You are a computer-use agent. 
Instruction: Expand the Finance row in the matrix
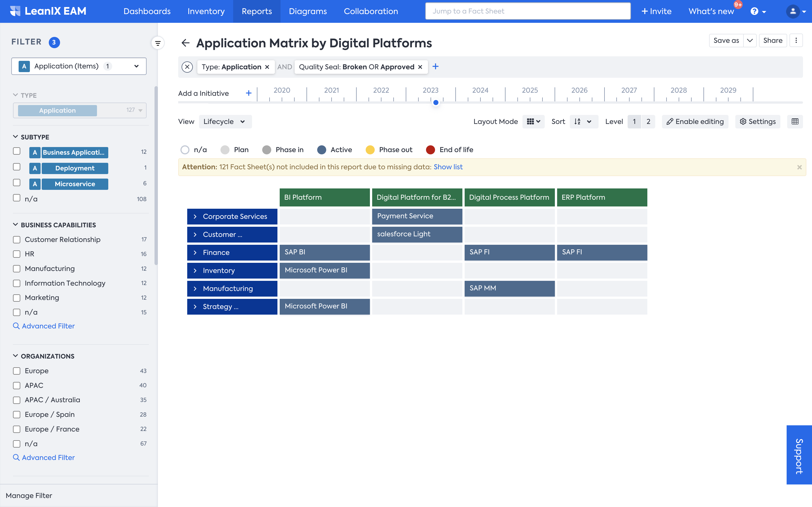(x=195, y=252)
